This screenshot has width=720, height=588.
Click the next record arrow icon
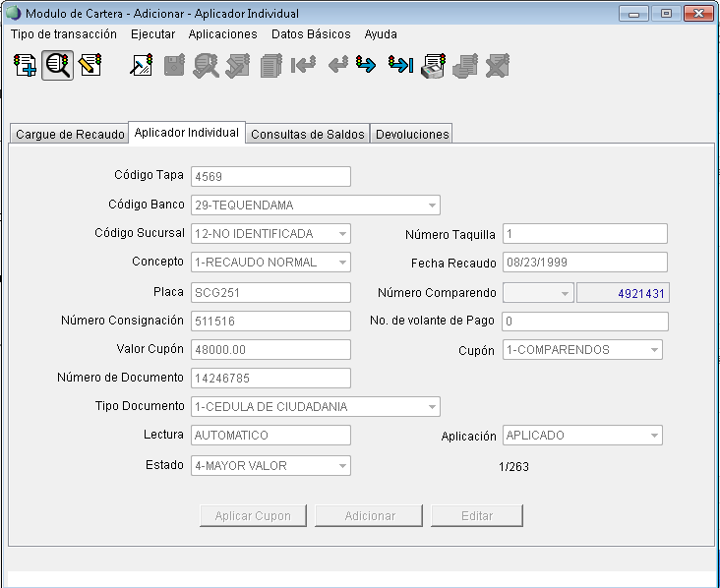[x=367, y=66]
